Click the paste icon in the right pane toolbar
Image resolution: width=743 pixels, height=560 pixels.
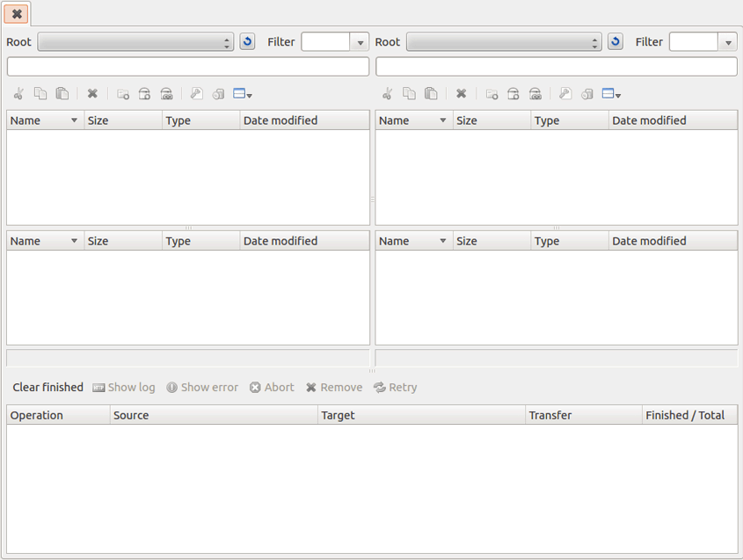point(431,94)
